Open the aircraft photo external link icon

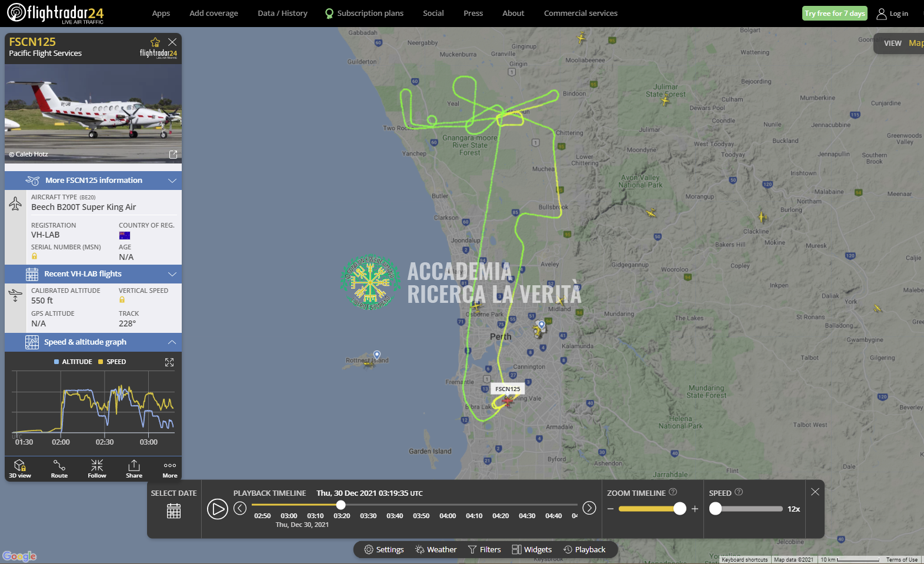(173, 154)
